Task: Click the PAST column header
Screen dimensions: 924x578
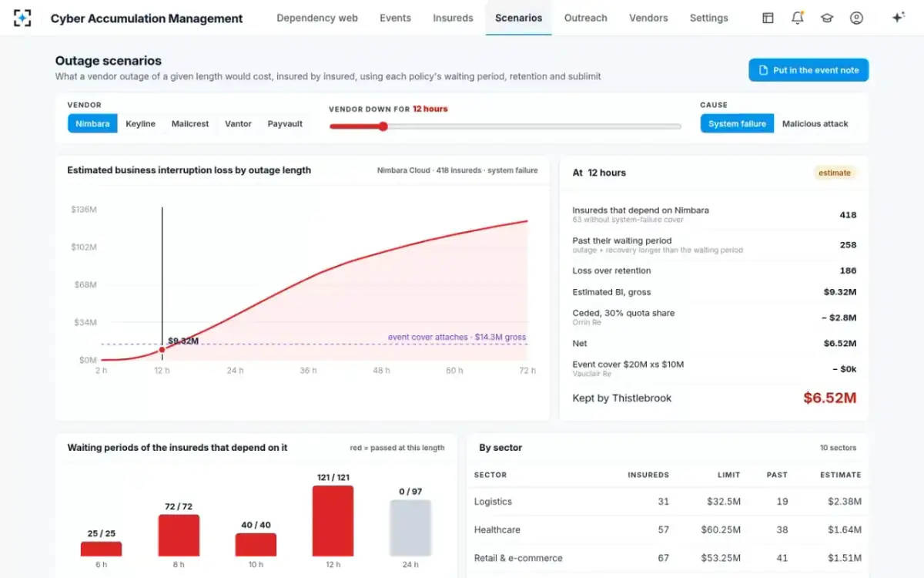Action: point(777,475)
